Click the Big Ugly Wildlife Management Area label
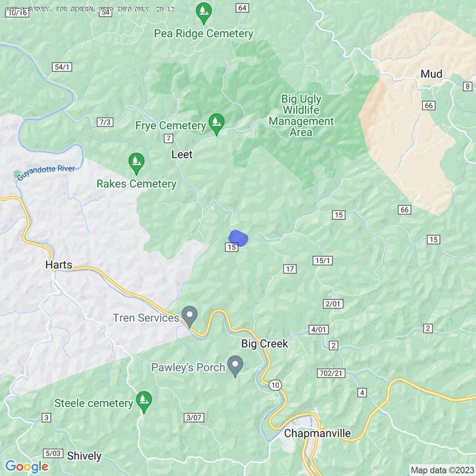The image size is (476, 476). click(x=301, y=116)
